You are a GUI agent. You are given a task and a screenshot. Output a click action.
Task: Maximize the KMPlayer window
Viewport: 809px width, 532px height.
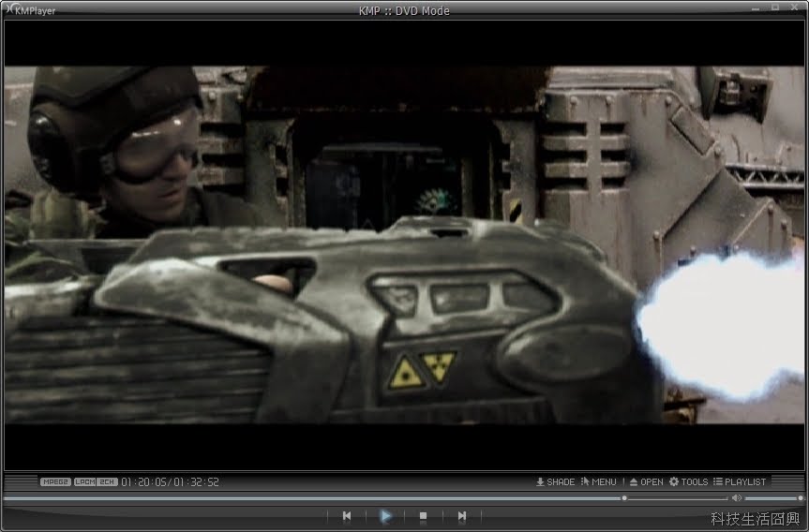[775, 7]
